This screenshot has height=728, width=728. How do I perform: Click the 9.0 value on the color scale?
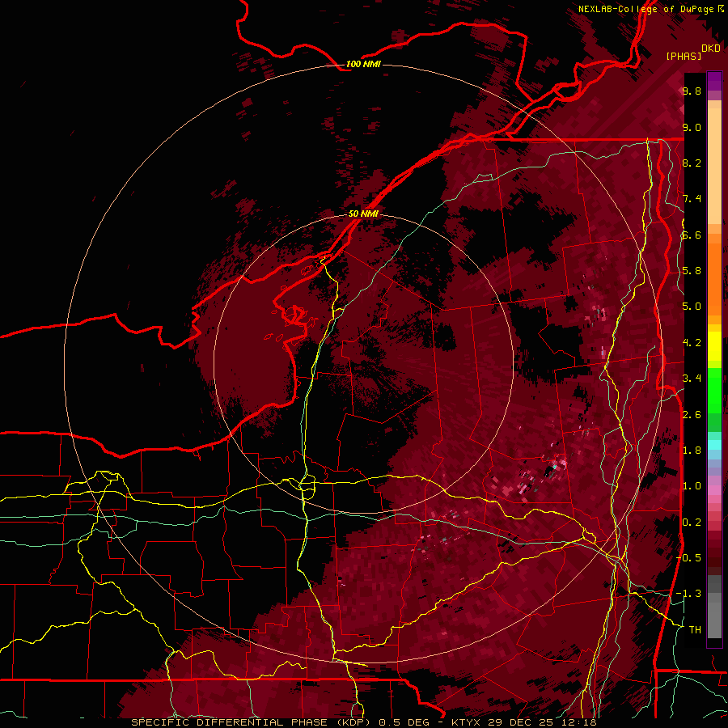pyautogui.click(x=692, y=127)
